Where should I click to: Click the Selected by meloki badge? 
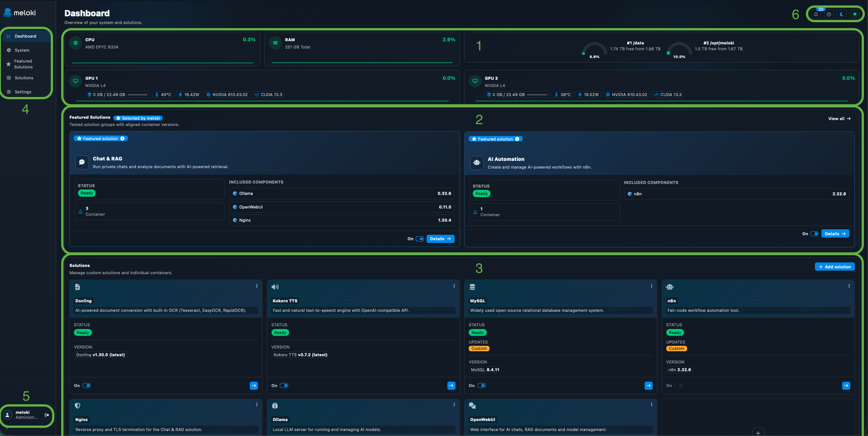pos(138,118)
